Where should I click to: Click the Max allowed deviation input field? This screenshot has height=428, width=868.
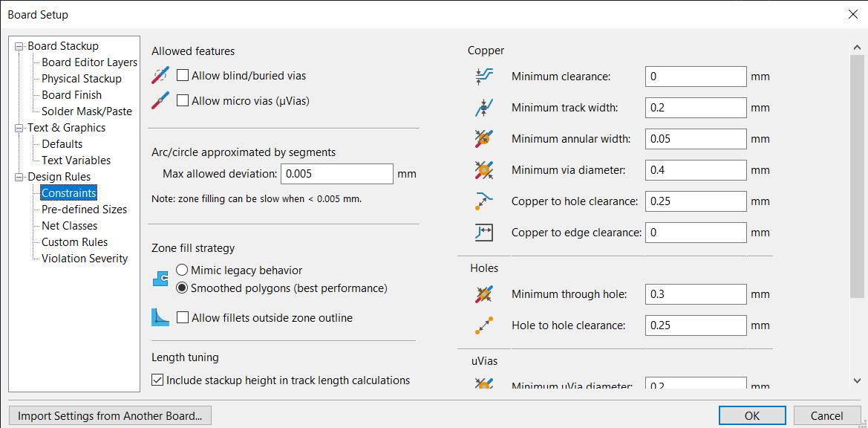pos(337,174)
